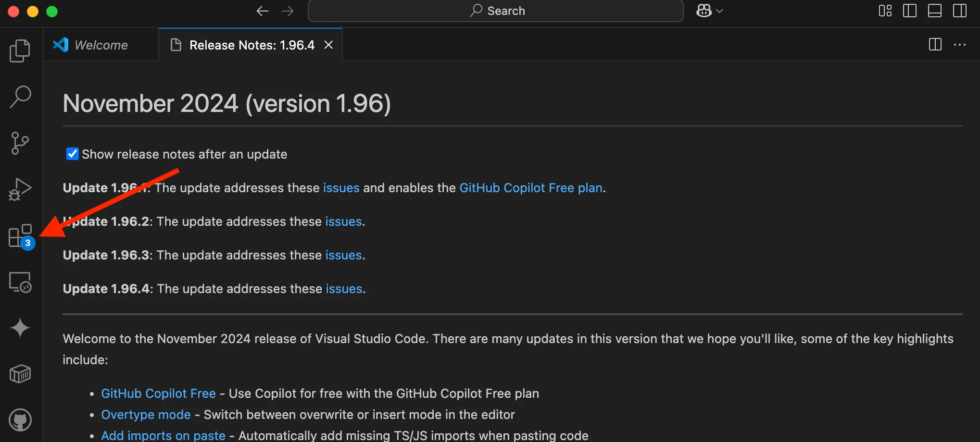The width and height of the screenshot is (980, 442).
Task: Toggle the secondary side bar layout button
Action: tap(959, 11)
